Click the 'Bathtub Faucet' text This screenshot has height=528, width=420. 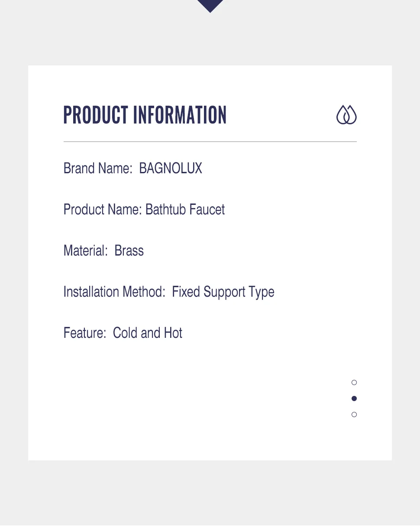click(185, 210)
